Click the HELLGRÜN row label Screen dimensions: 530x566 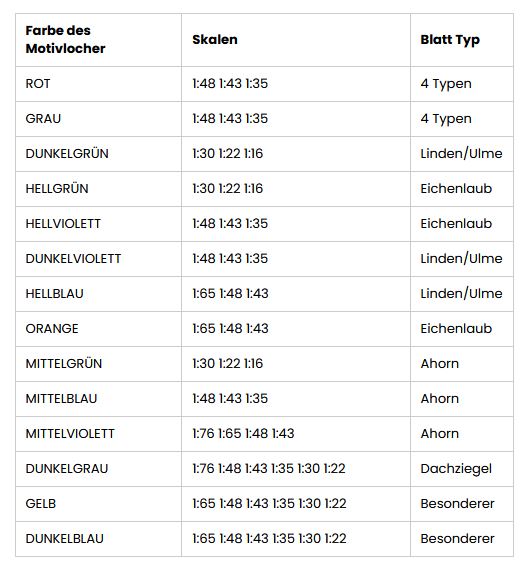[x=57, y=189]
